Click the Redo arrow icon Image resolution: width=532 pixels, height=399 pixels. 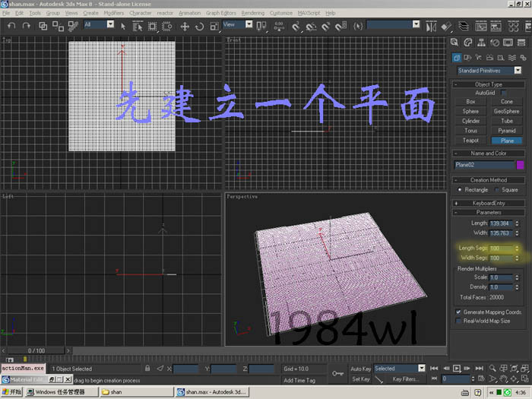[x=26, y=26]
